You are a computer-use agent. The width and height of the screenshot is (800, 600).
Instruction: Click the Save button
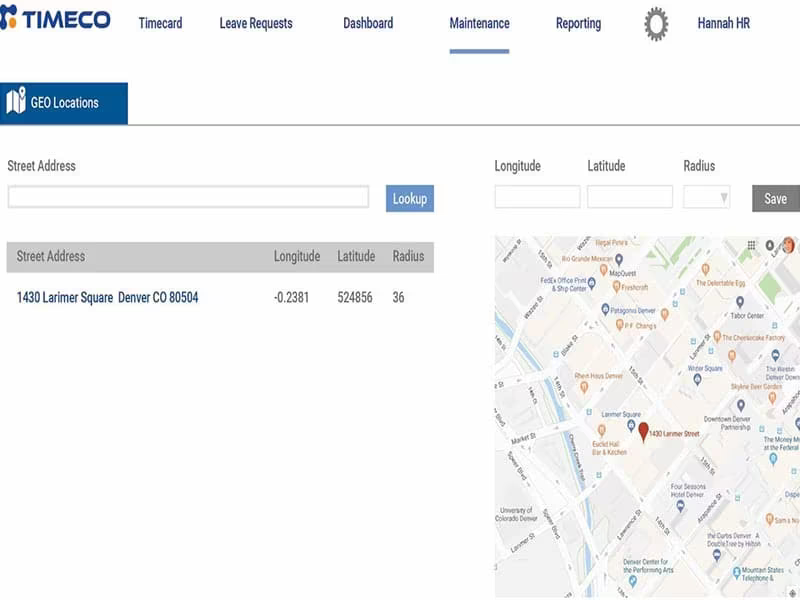[x=776, y=198]
